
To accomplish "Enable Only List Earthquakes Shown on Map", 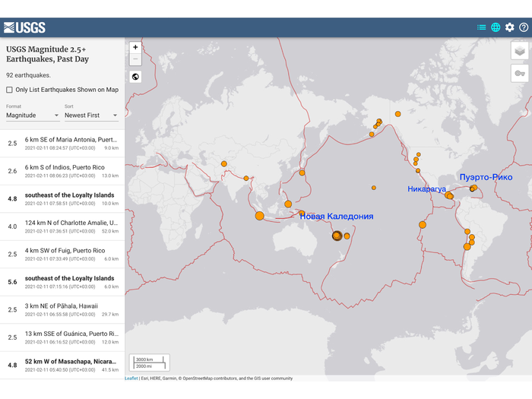I will click(9, 90).
